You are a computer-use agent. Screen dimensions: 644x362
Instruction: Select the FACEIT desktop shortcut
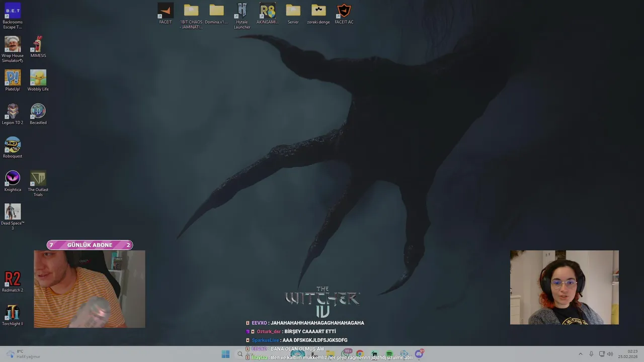click(166, 14)
